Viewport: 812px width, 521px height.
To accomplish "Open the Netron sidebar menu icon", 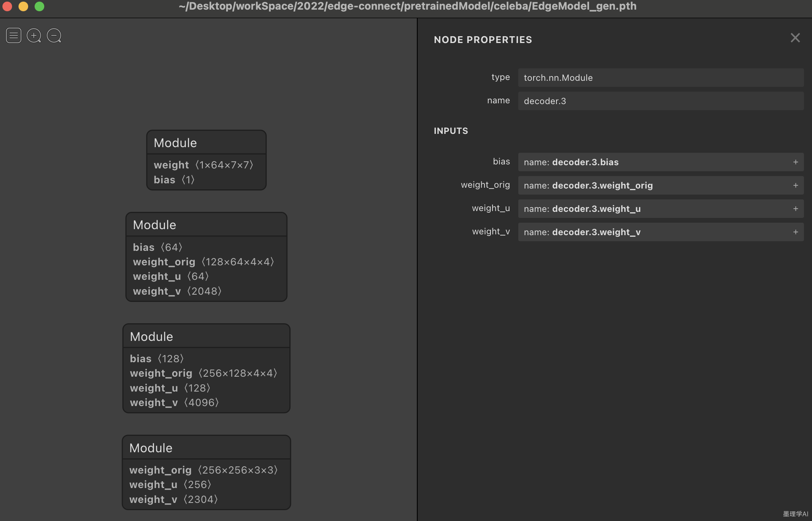I will (x=14, y=36).
